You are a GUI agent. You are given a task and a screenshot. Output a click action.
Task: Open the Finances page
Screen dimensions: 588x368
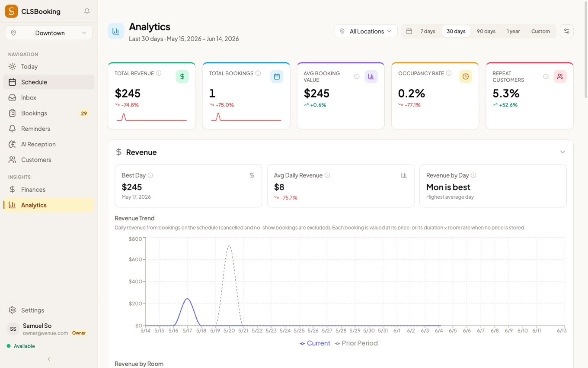(x=49, y=190)
